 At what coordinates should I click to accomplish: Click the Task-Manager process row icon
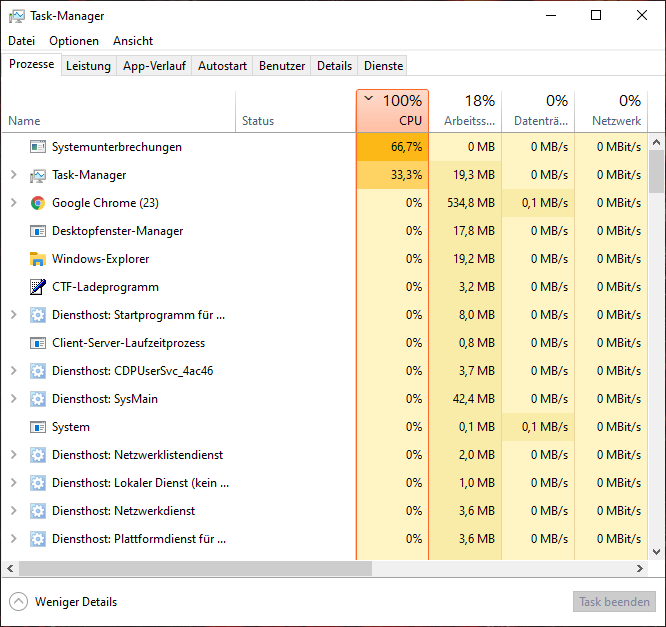38,175
